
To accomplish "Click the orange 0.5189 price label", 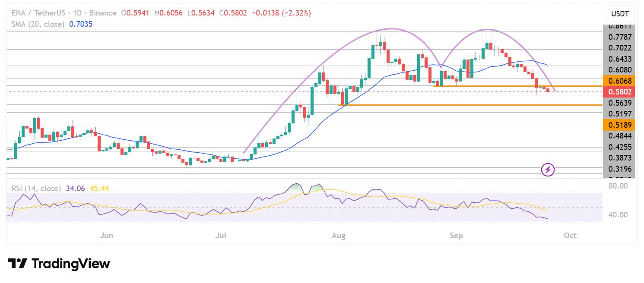I will pyautogui.click(x=620, y=125).
